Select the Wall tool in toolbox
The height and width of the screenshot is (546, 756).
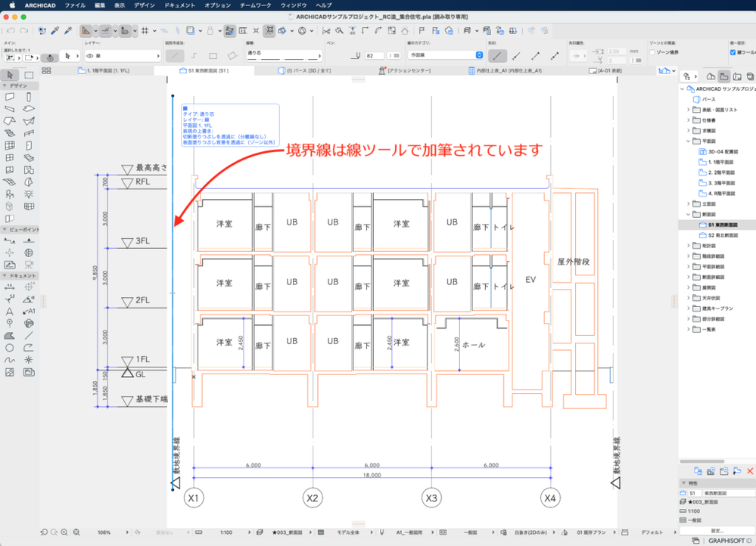click(10, 97)
